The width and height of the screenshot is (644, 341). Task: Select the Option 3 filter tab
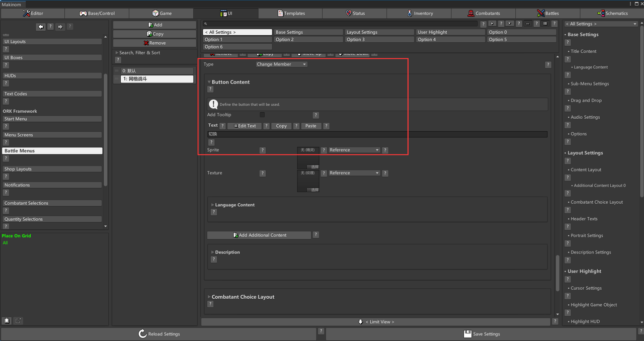[x=379, y=39]
